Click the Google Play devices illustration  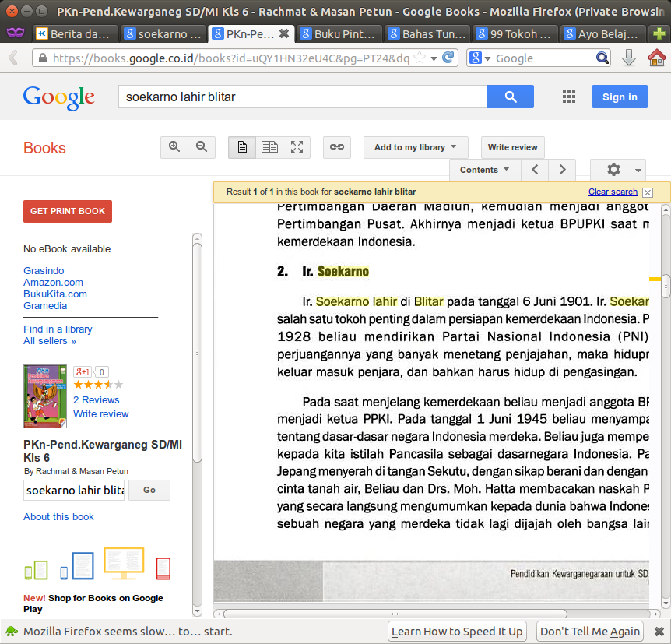point(97,564)
